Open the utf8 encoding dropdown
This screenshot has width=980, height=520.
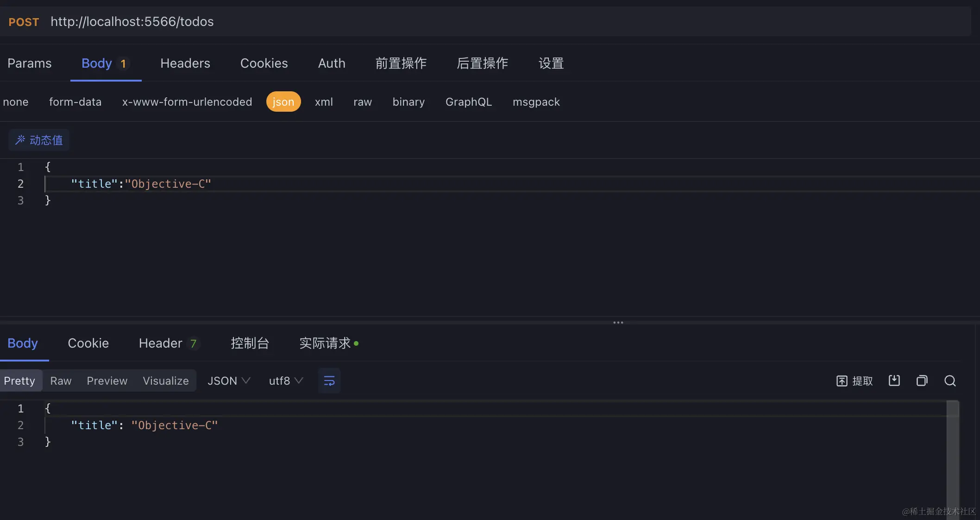(286, 381)
